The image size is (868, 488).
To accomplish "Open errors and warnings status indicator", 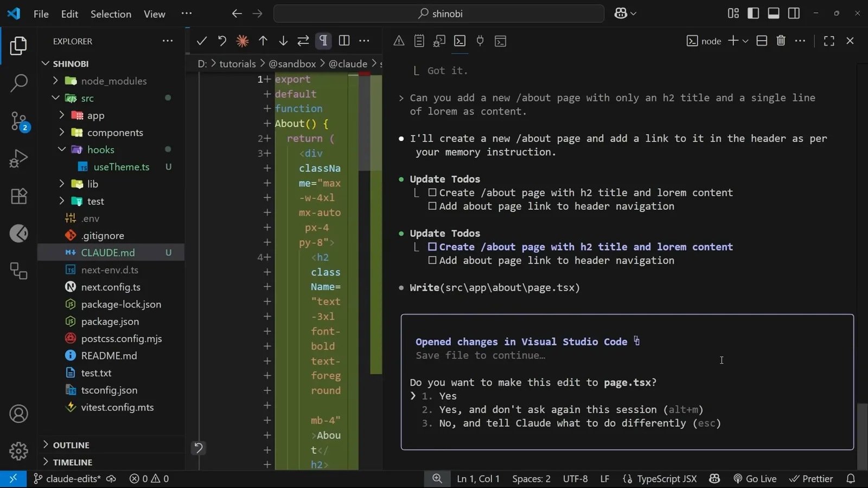I will point(149,479).
